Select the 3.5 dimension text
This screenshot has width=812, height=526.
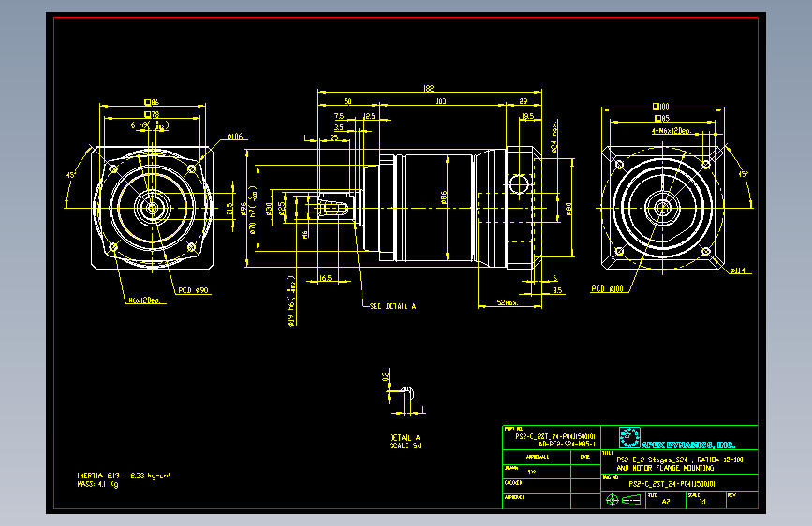click(x=339, y=127)
